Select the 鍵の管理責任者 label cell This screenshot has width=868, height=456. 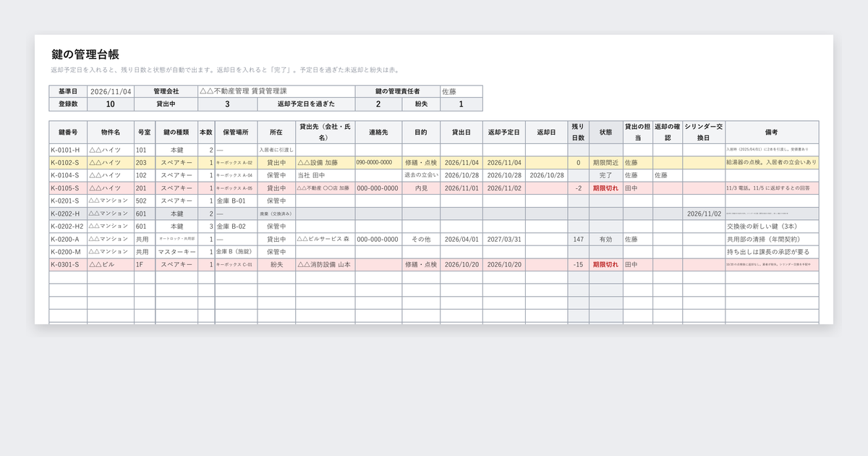397,92
